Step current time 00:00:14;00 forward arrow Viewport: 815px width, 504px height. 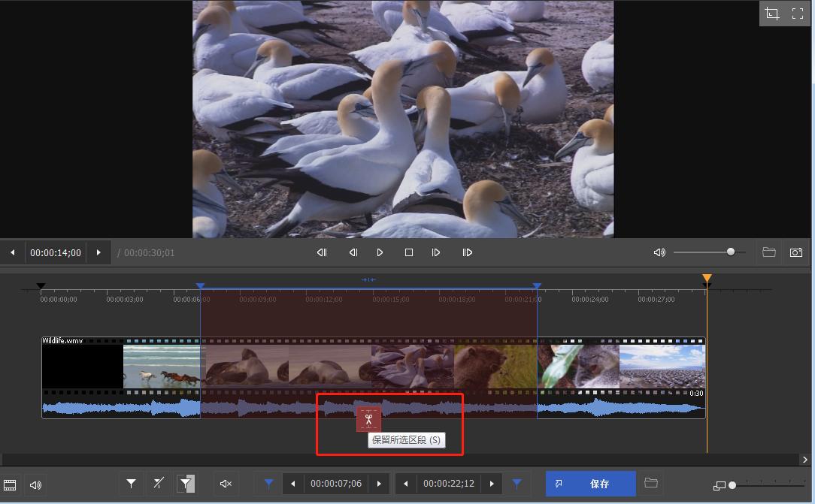tap(98, 252)
